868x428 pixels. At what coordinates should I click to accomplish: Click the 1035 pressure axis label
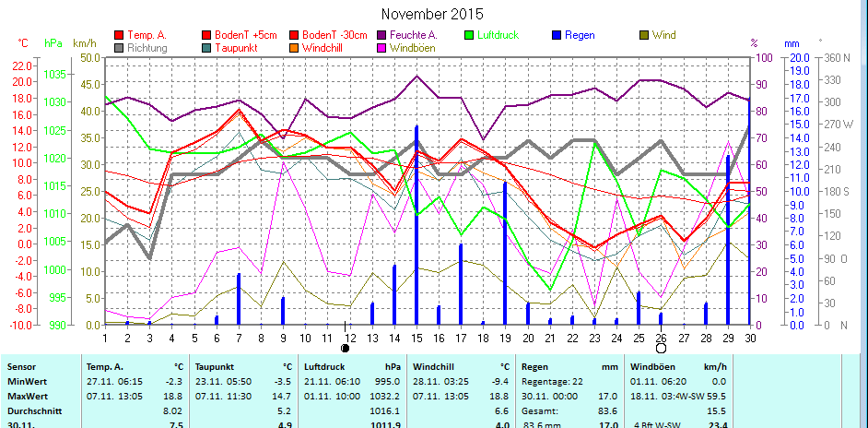pyautogui.click(x=54, y=74)
